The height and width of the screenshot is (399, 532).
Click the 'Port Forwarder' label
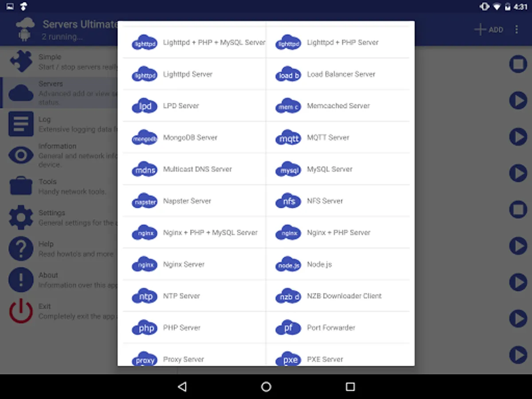tap(331, 328)
